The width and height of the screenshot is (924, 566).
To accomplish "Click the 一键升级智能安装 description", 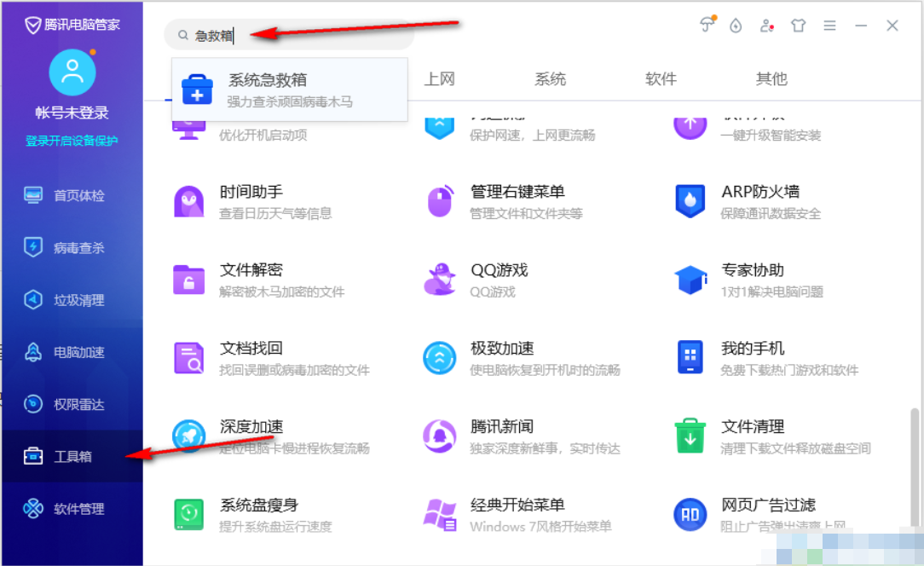I will pos(771,135).
